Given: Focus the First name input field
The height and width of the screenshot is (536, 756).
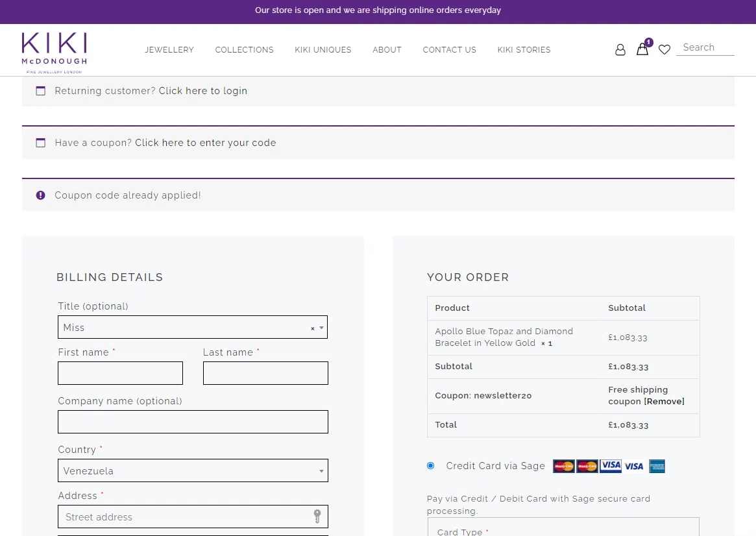Looking at the screenshot, I should [x=120, y=373].
